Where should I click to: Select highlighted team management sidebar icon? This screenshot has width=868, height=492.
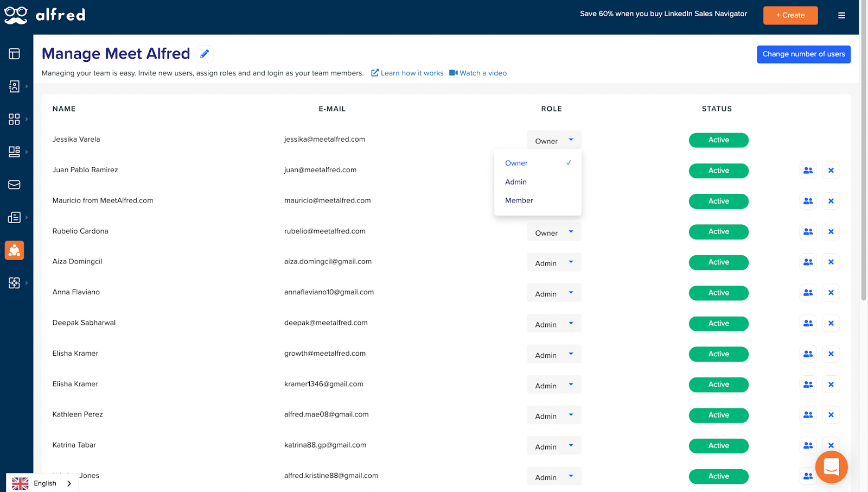[15, 250]
